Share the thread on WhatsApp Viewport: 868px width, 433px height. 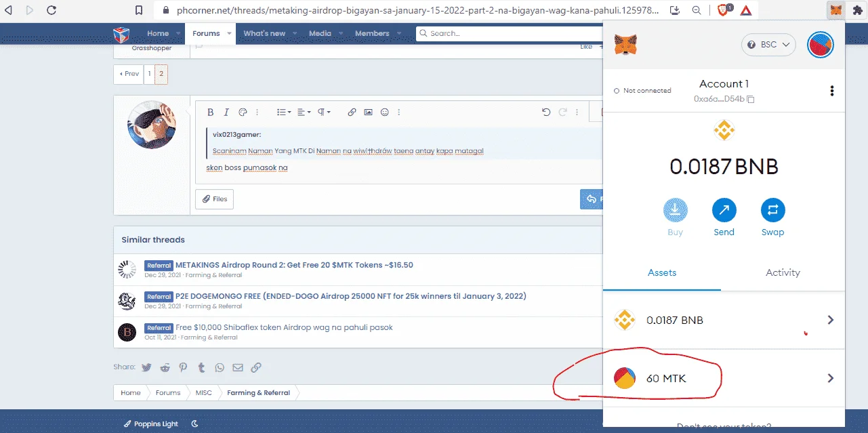click(x=220, y=367)
